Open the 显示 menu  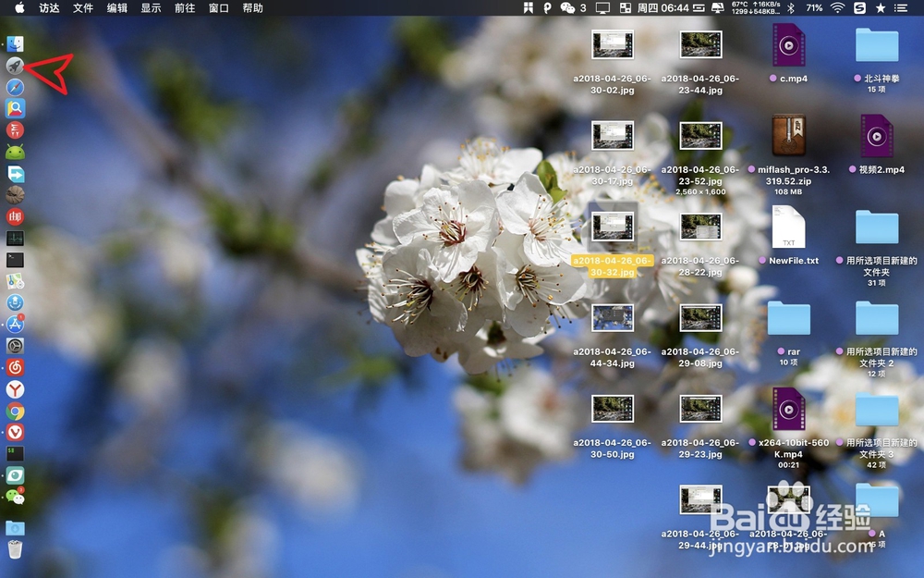click(151, 7)
